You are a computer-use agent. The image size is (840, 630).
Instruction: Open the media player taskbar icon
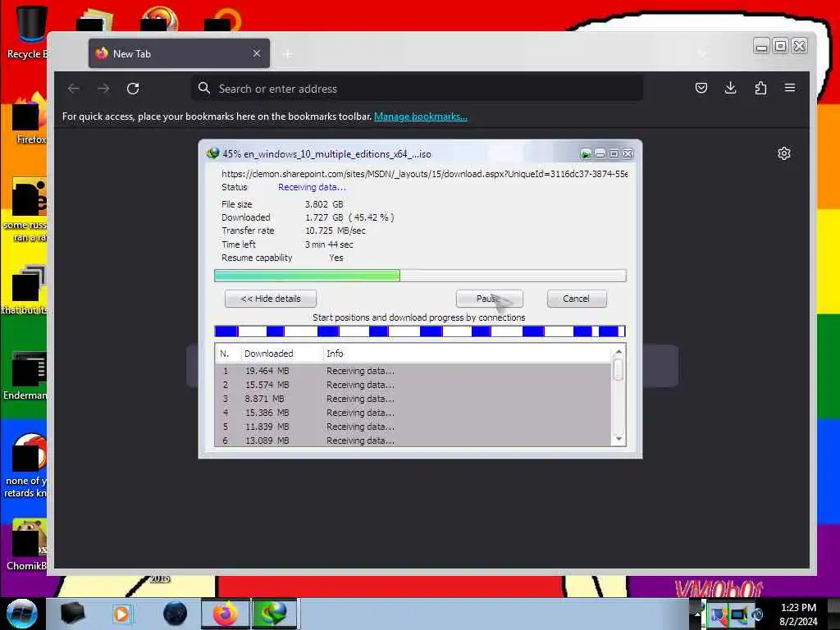click(121, 614)
